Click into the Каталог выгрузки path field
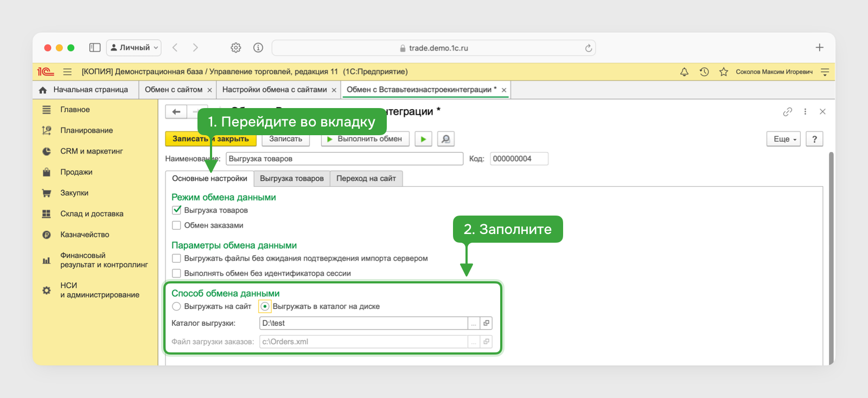Screen dimensions: 868x398 363,323
